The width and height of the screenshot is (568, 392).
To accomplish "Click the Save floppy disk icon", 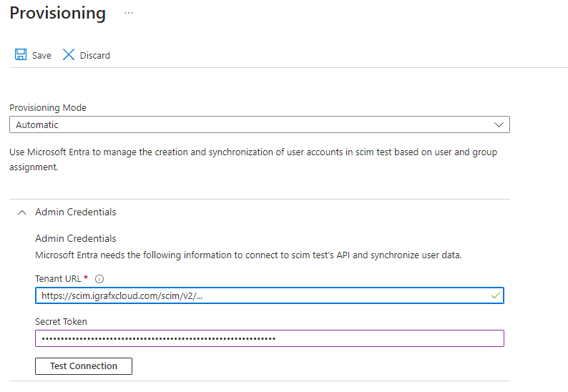I will click(x=20, y=55).
